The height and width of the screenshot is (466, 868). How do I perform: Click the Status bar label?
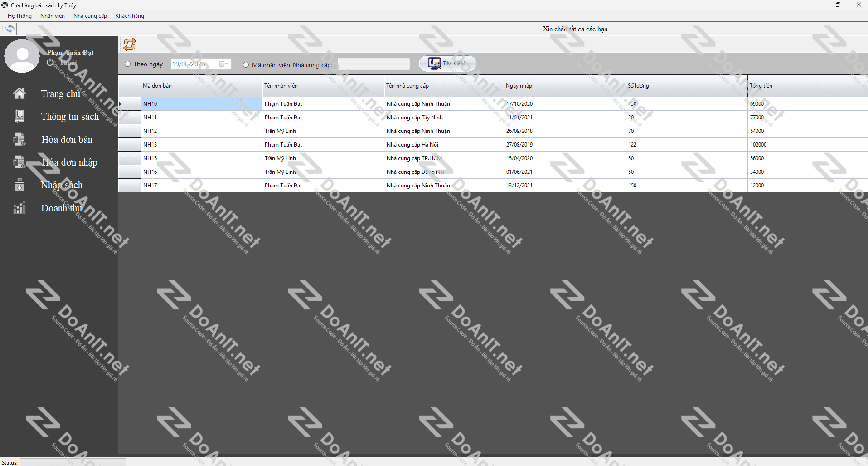pos(10,462)
